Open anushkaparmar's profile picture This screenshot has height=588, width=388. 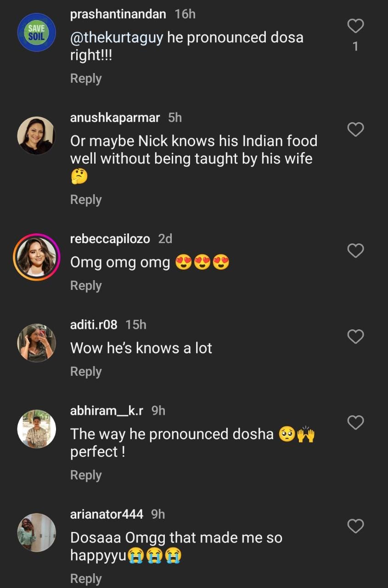(36, 136)
